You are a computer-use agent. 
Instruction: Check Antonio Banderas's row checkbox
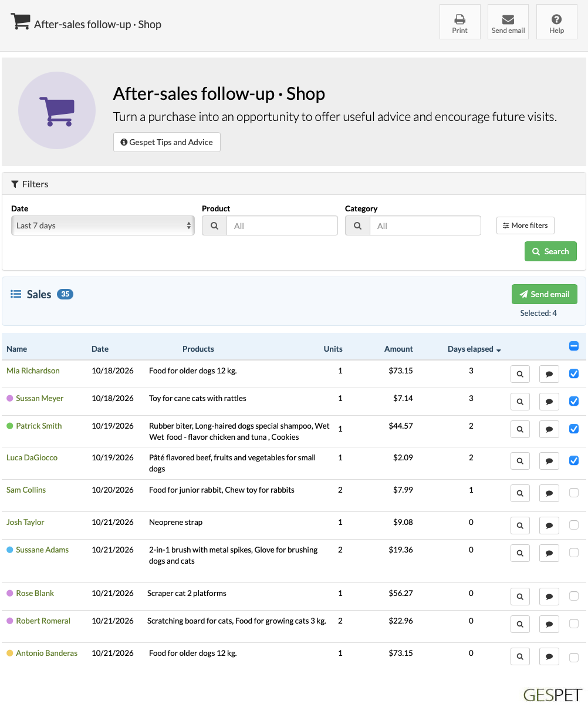pos(574,657)
